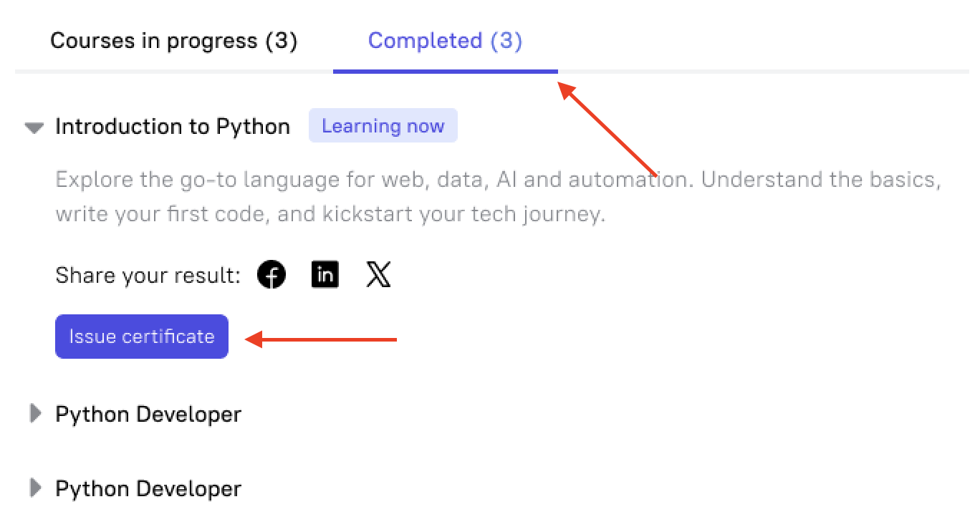Click the red arrow pointing at the Completed tab
The width and height of the screenshot is (980, 527).
pos(609,129)
